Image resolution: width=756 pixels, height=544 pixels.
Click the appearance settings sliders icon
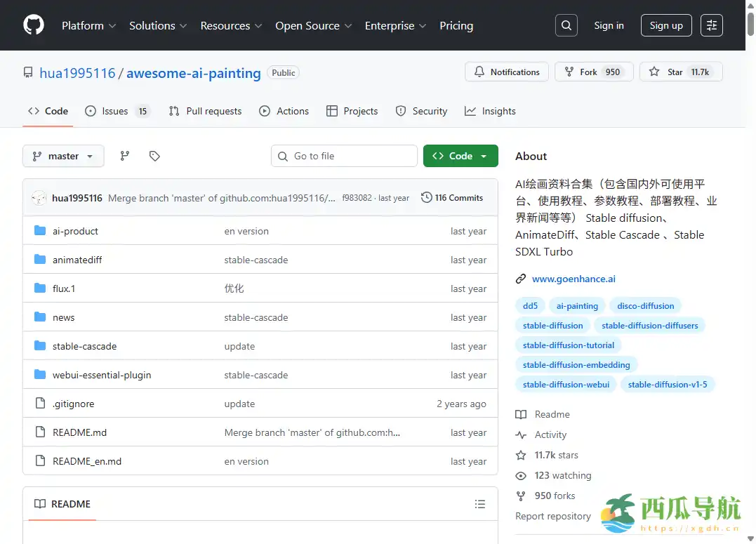712,25
